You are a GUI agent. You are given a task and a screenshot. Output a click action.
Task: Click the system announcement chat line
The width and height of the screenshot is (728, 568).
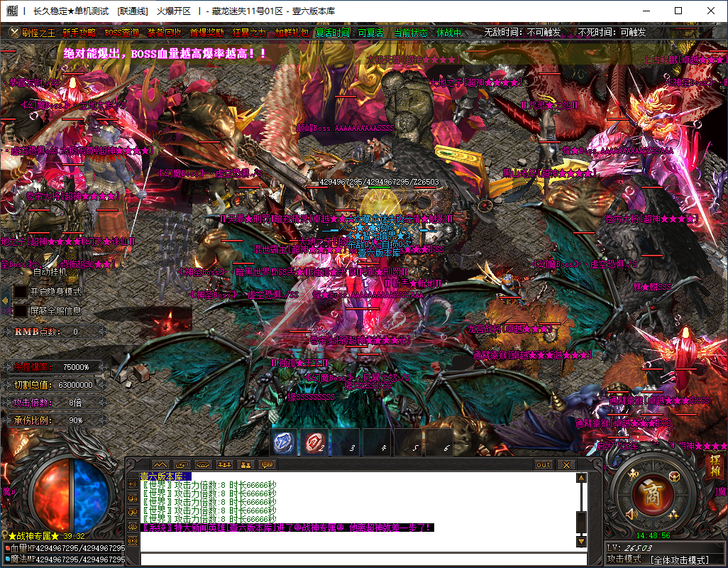(x=287, y=528)
